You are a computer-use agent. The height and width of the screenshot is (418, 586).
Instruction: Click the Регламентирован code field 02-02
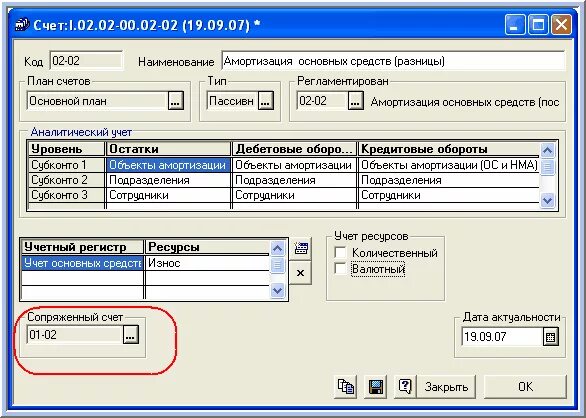pyautogui.click(x=322, y=101)
